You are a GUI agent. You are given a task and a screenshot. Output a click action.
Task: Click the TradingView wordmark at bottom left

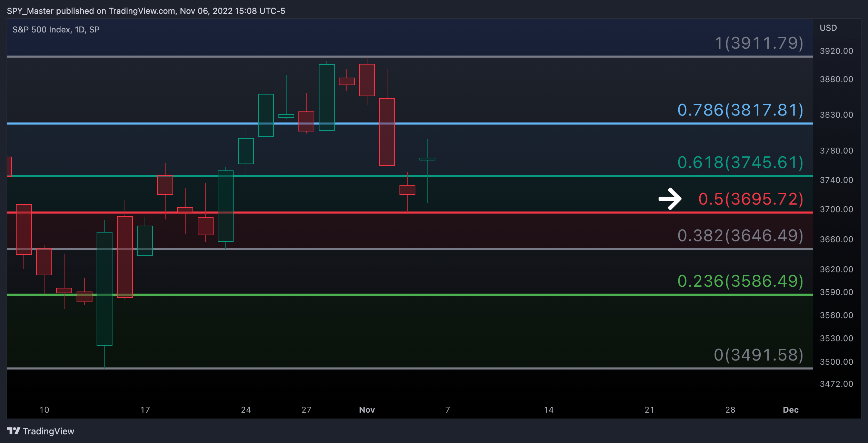click(49, 431)
